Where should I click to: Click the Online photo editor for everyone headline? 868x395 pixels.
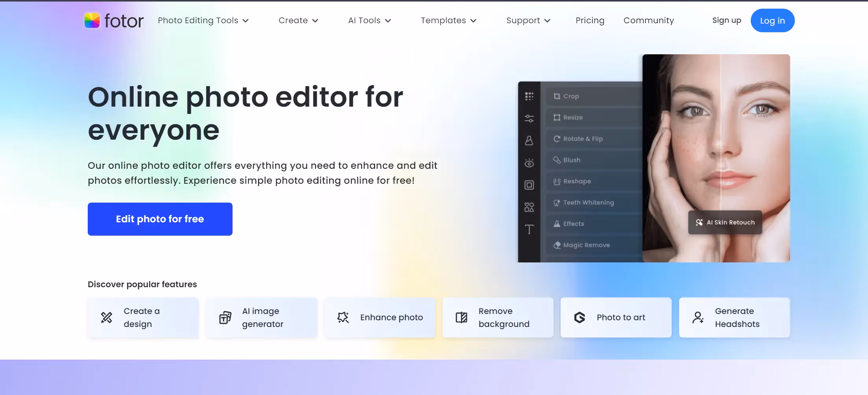(246, 114)
